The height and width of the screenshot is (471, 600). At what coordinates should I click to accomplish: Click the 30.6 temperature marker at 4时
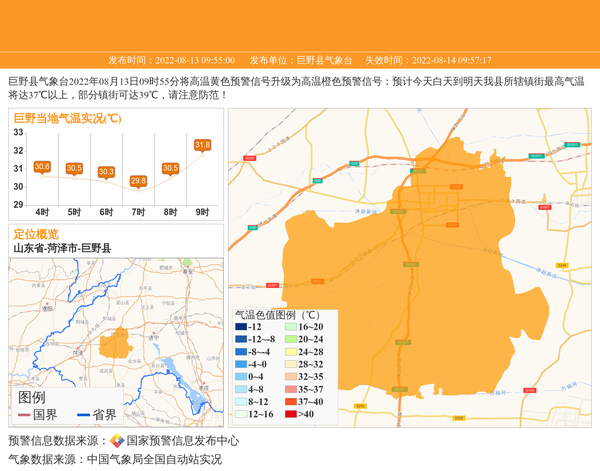tap(42, 167)
